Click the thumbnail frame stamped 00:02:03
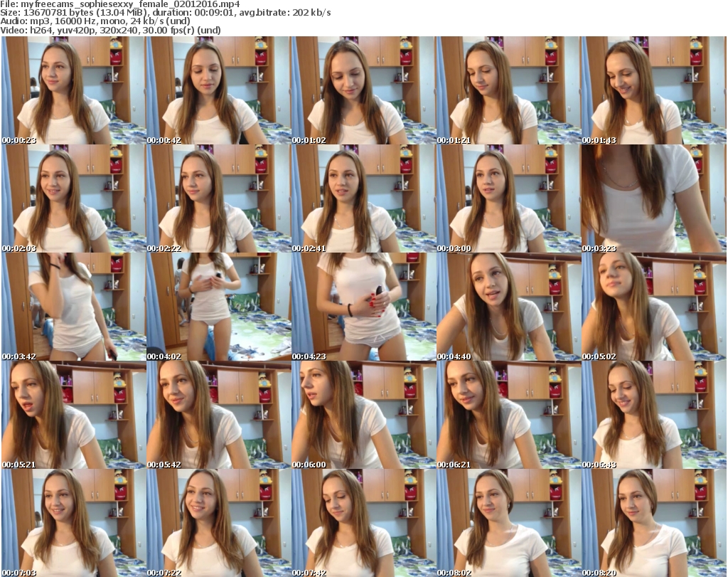 pyautogui.click(x=74, y=198)
